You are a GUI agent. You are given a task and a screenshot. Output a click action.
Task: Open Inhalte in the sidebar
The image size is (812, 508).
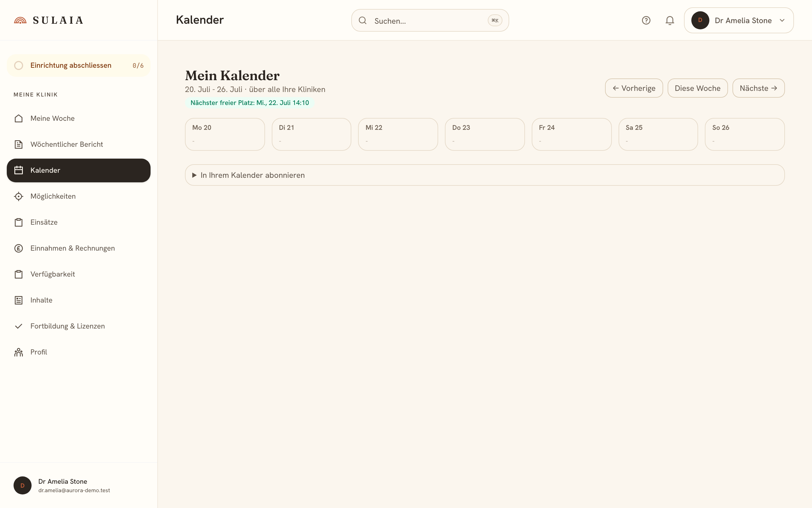[78, 300]
